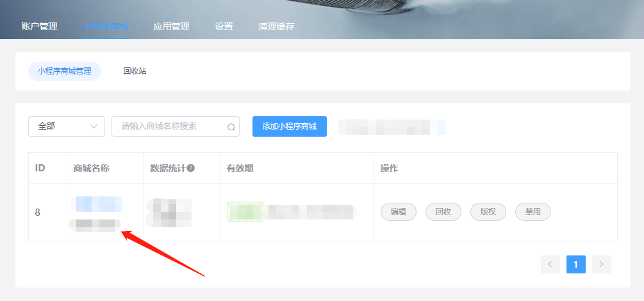Click the help icon beside 数据统计

tap(190, 168)
